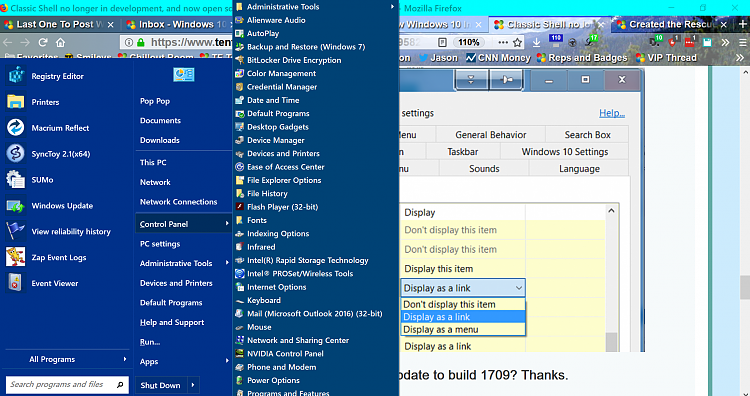Click the Firefox address bar URL
This screenshot has width=750, height=396.
click(191, 43)
